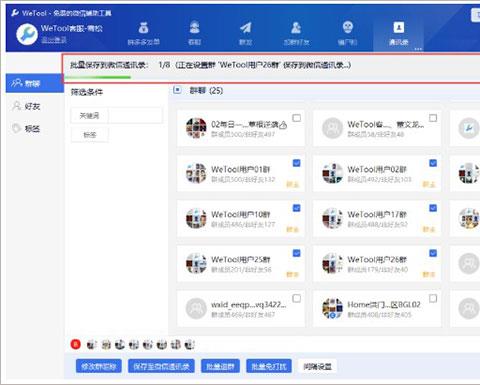Screen dimensions: 480x385
Task: Uncheck WeTool用户25群 checkbox
Action: point(296,253)
